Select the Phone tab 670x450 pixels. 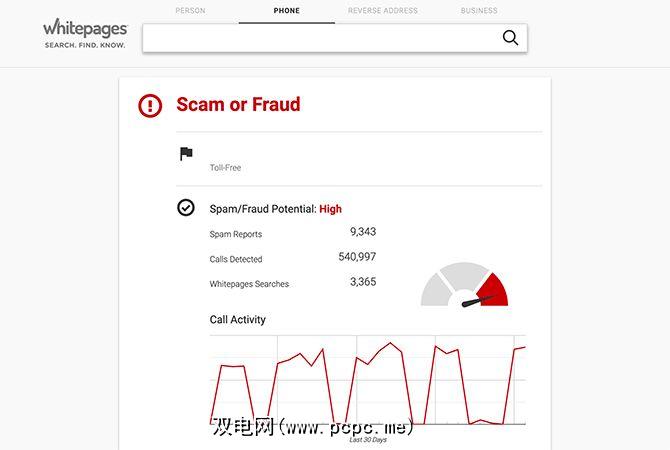(286, 11)
